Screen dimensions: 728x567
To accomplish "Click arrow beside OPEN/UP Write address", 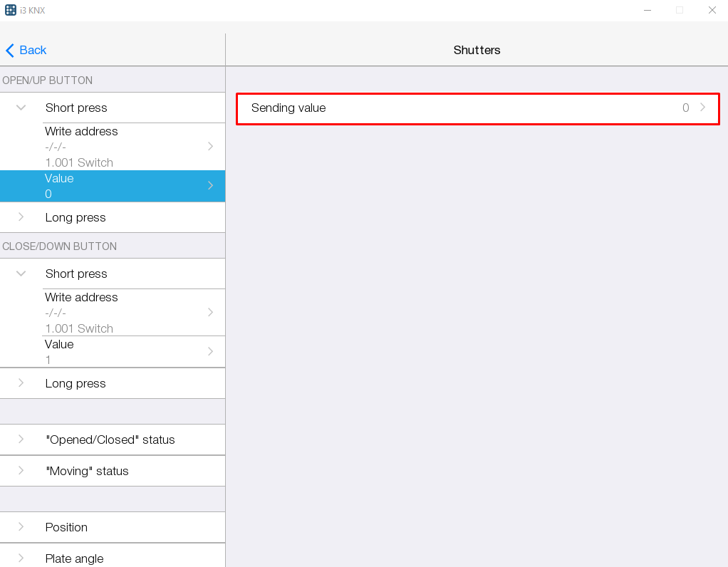I will [x=210, y=146].
